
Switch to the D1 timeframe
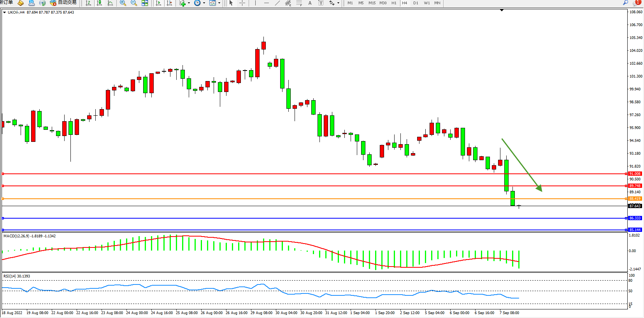(x=416, y=3)
